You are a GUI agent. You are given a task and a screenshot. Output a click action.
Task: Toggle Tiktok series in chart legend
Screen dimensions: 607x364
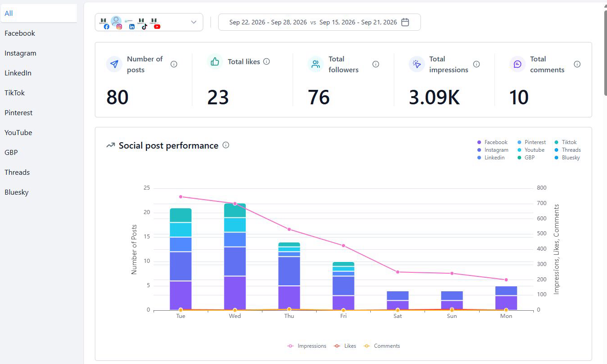click(565, 142)
